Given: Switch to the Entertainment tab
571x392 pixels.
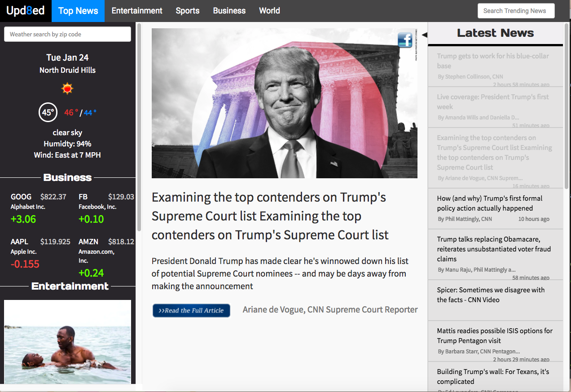Looking at the screenshot, I should tap(137, 11).
